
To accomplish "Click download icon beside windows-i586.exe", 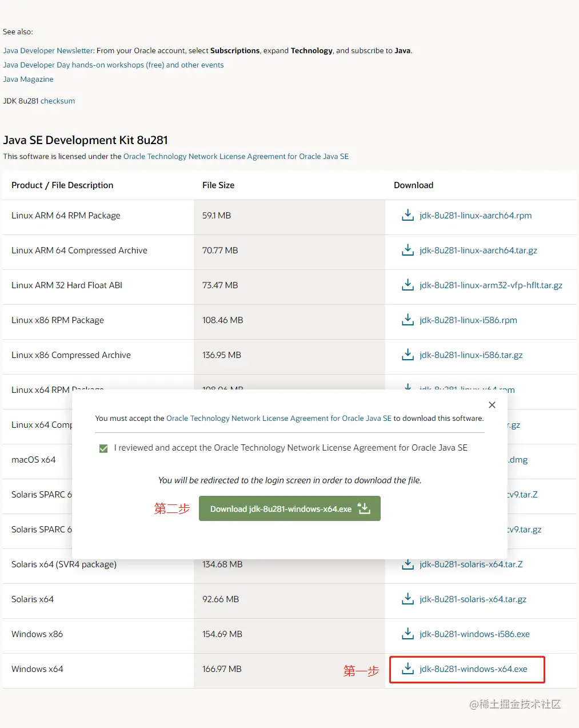I will pyautogui.click(x=408, y=634).
